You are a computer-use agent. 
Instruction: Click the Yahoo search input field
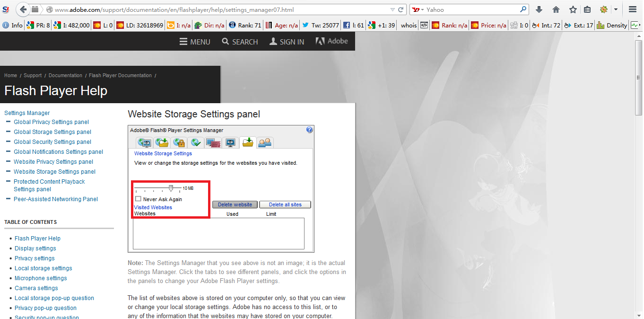pyautogui.click(x=473, y=9)
